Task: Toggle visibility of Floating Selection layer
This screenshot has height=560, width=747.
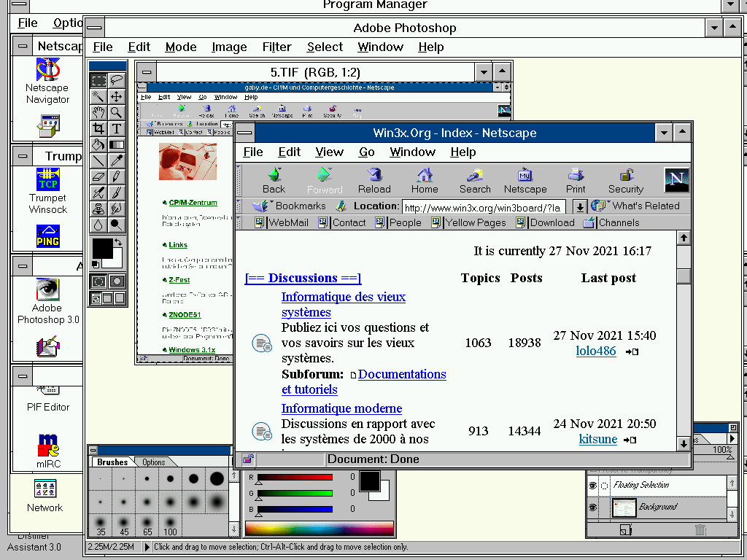Action: [x=592, y=485]
